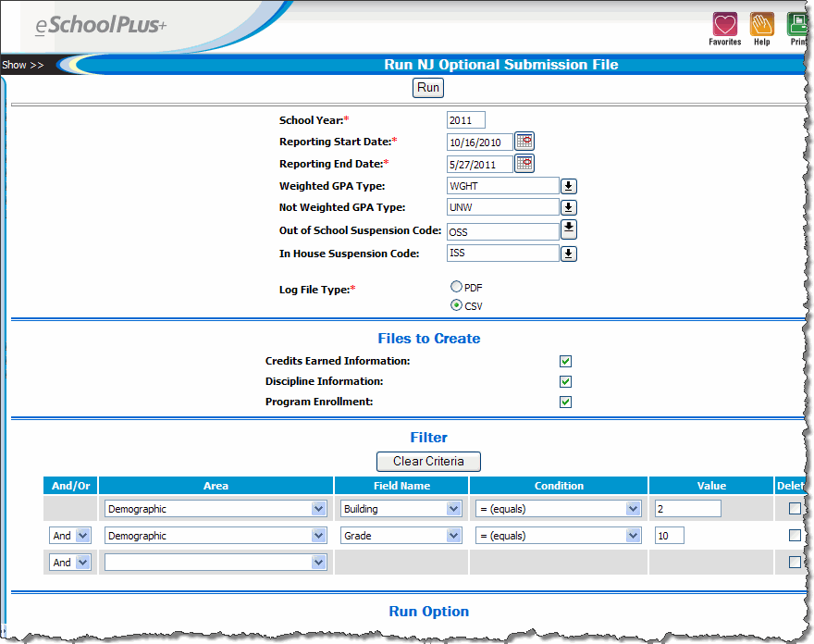Open calendar picker for Reporting End Date
This screenshot has width=814, height=644.
tap(524, 164)
